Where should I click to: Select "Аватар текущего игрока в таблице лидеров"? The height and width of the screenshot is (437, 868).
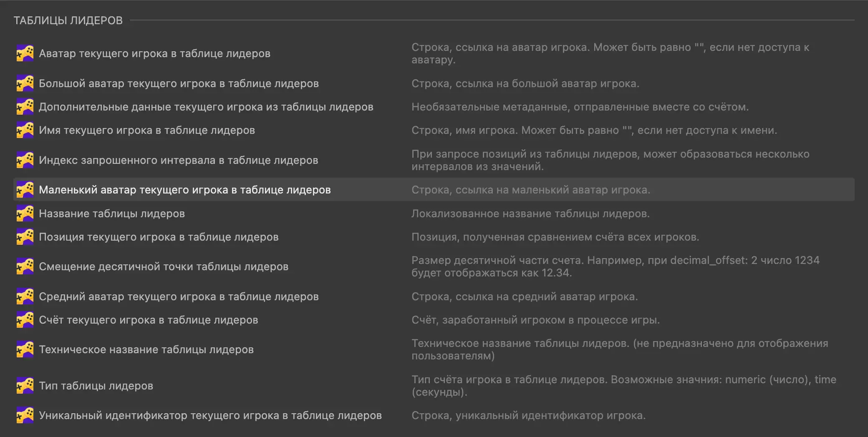(154, 53)
